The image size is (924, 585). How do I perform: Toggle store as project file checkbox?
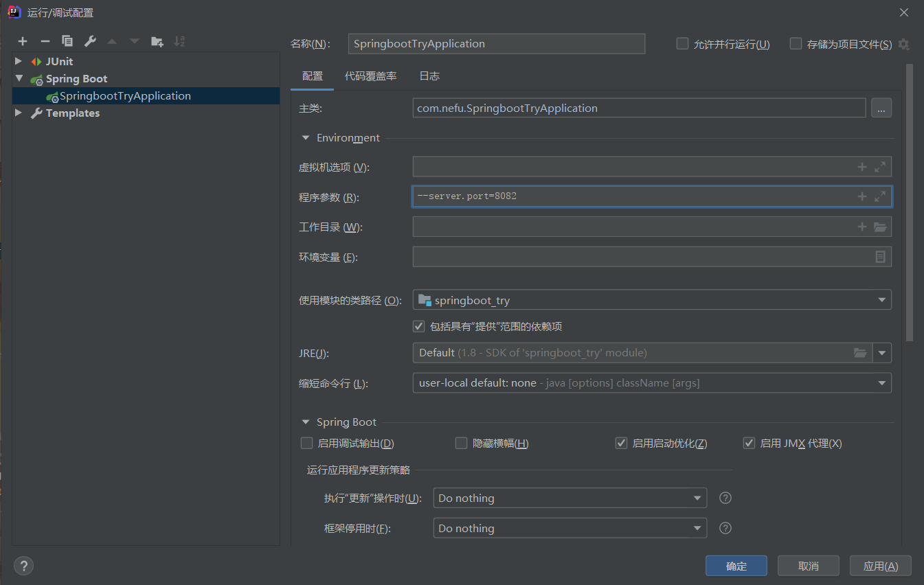coord(796,43)
